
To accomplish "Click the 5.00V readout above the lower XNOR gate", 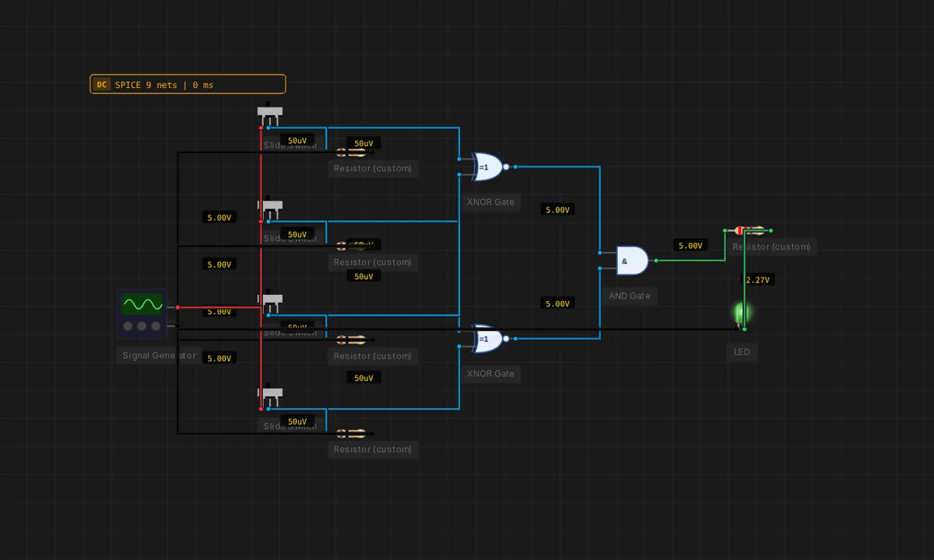I will [557, 303].
